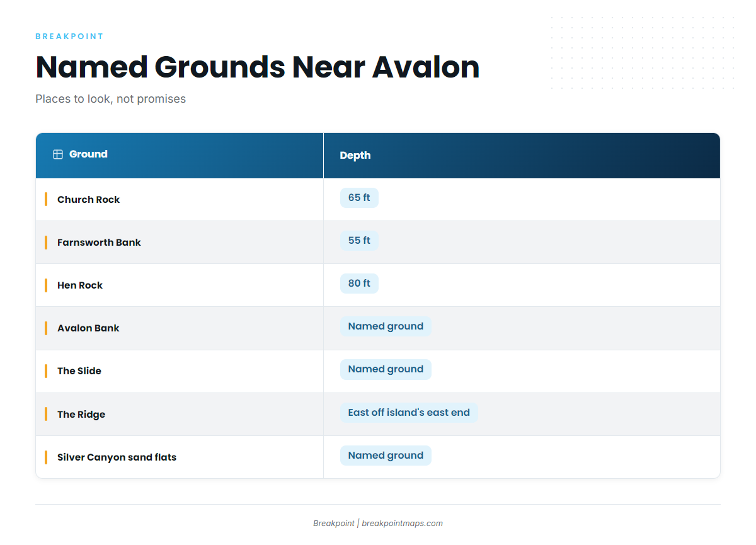756x545 pixels.
Task: Open the breakpointmaps.com footer link
Action: [402, 524]
